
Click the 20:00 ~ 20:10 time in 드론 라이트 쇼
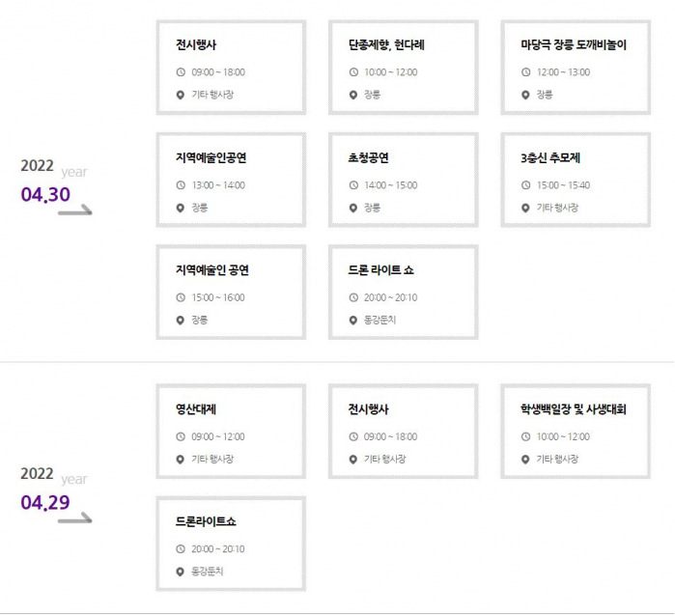391,297
